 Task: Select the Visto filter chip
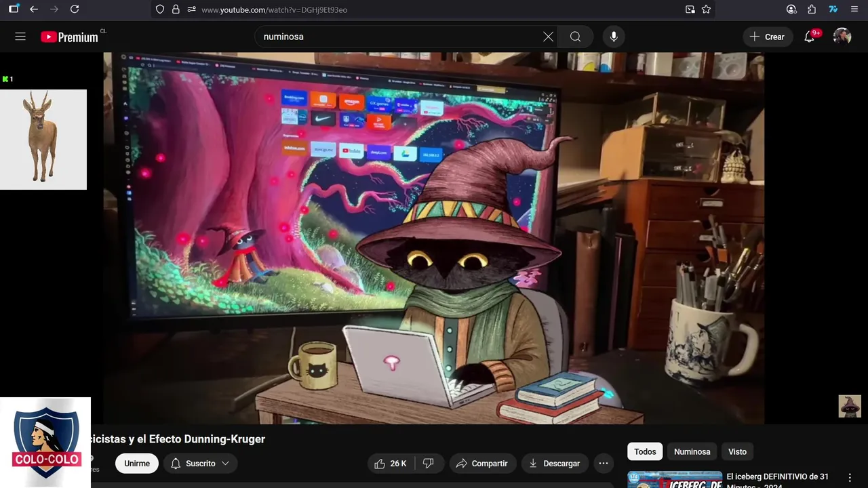pos(737,451)
